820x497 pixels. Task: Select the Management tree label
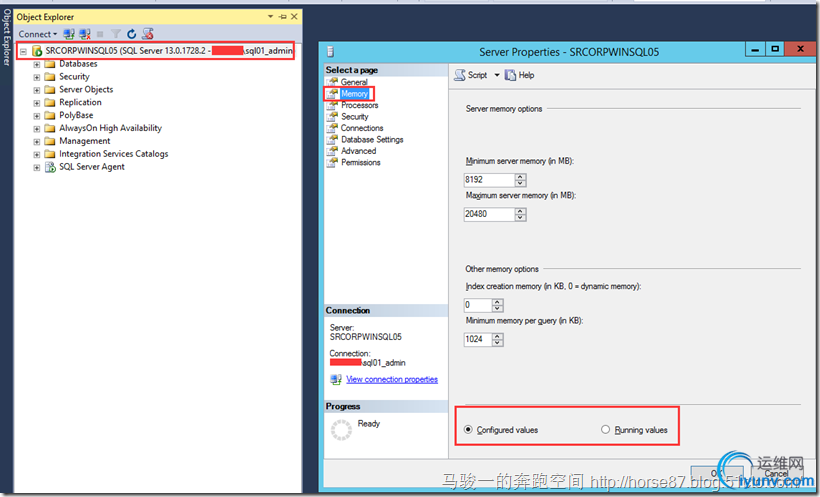click(x=85, y=141)
